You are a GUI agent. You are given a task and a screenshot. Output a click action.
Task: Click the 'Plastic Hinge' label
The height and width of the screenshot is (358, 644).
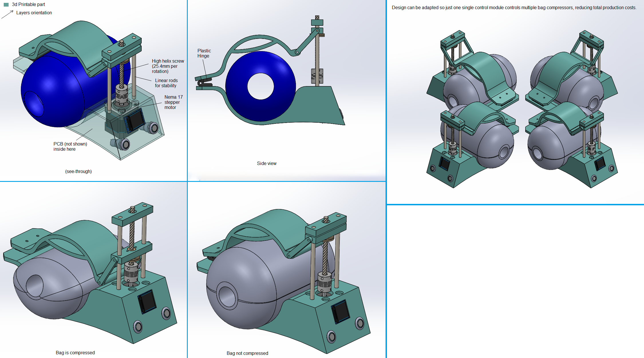204,53
